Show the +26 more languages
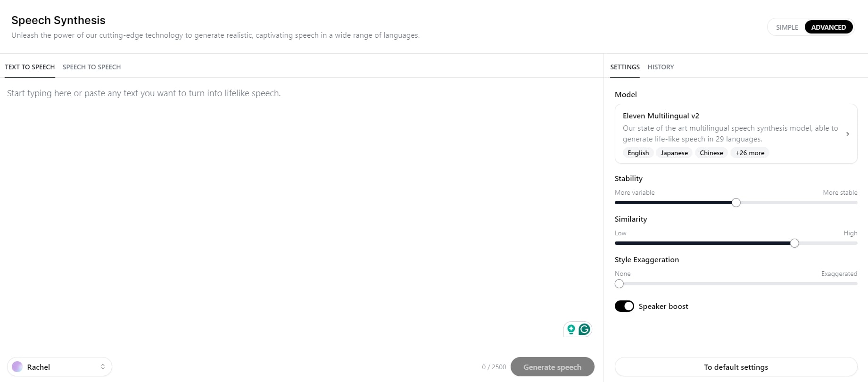This screenshot has width=868, height=382. click(750, 153)
